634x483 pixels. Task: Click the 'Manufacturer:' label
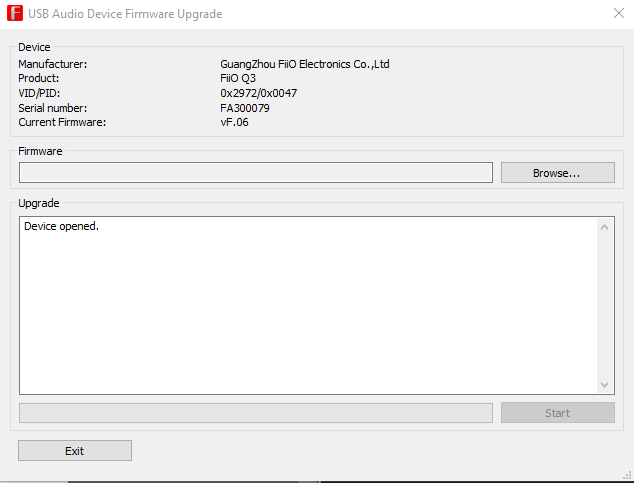[x=53, y=64]
